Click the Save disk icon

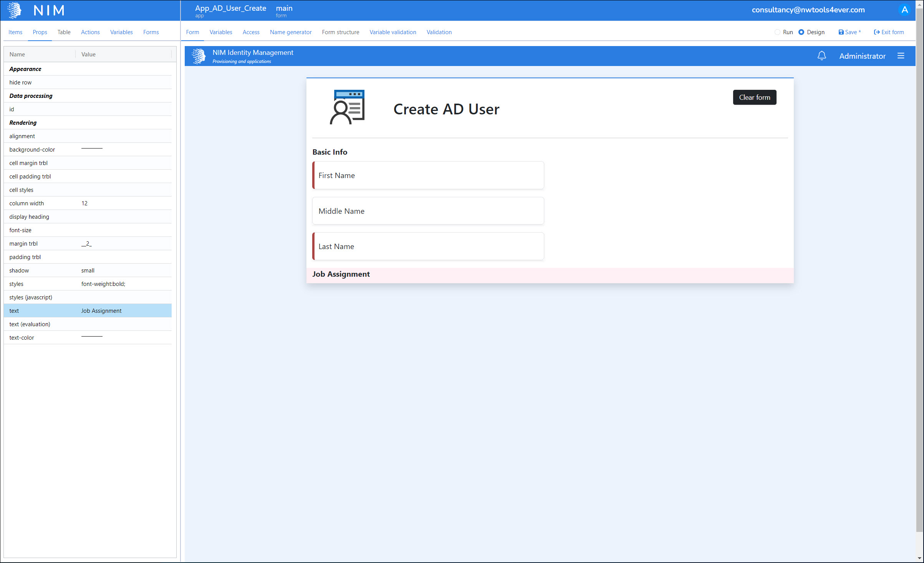[x=841, y=32]
